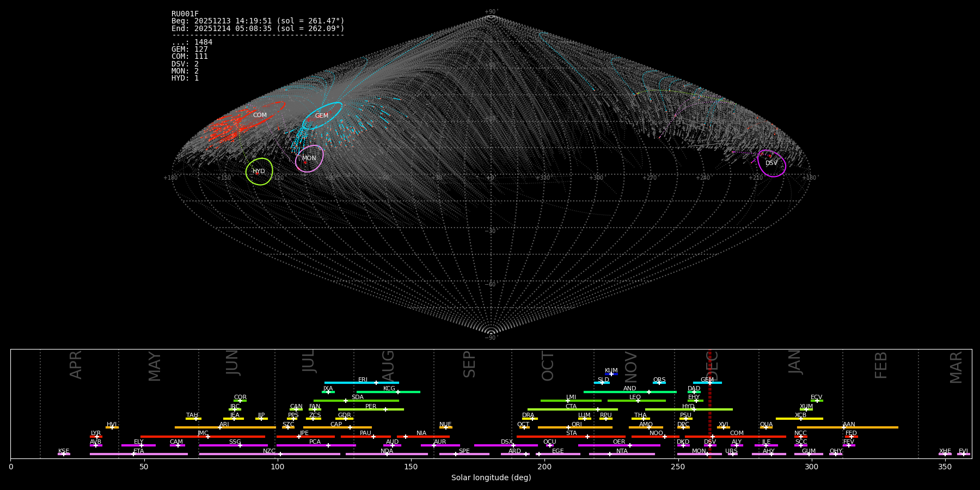Click the PCA shower label in the timeline
This screenshot has width=980, height=490.
tap(315, 442)
